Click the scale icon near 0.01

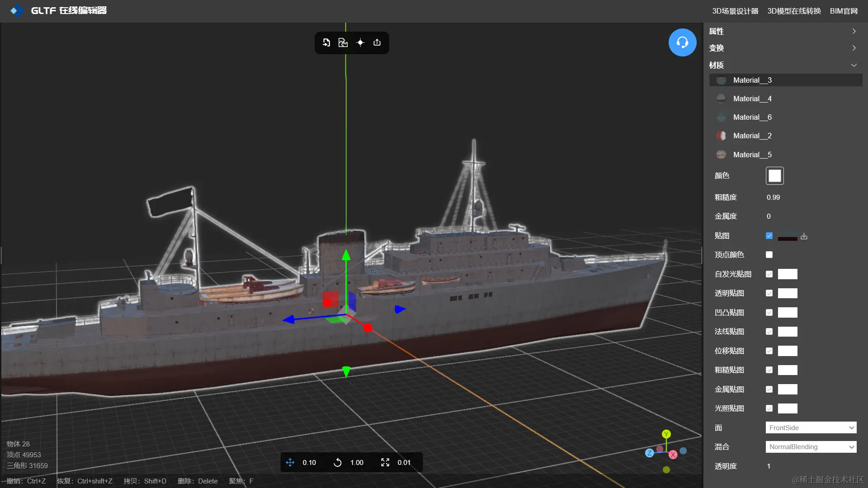tap(385, 462)
